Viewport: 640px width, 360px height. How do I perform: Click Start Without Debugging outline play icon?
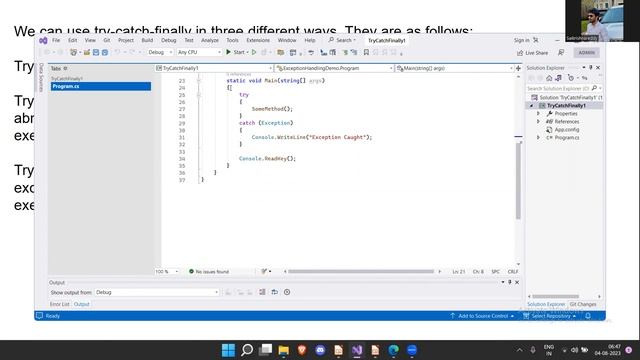254,52
